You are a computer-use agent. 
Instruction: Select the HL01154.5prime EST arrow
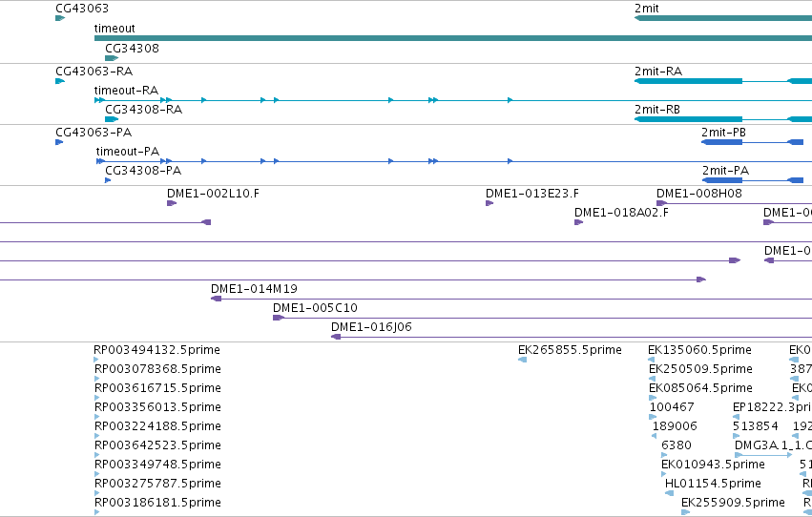(x=670, y=493)
